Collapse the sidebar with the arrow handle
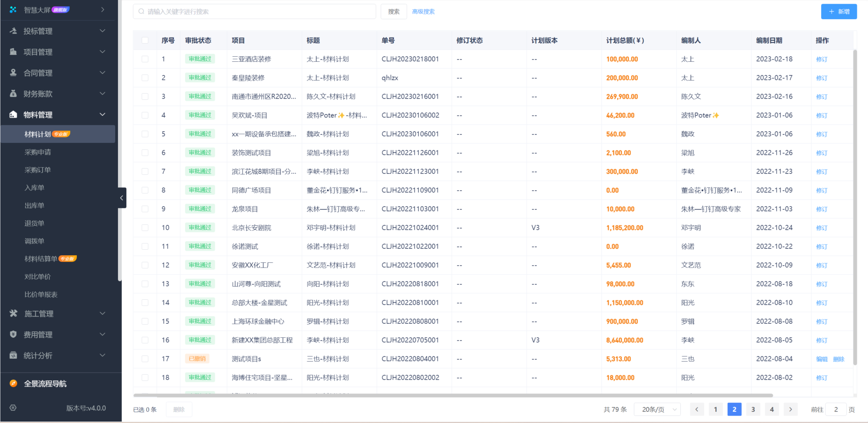 coord(122,198)
